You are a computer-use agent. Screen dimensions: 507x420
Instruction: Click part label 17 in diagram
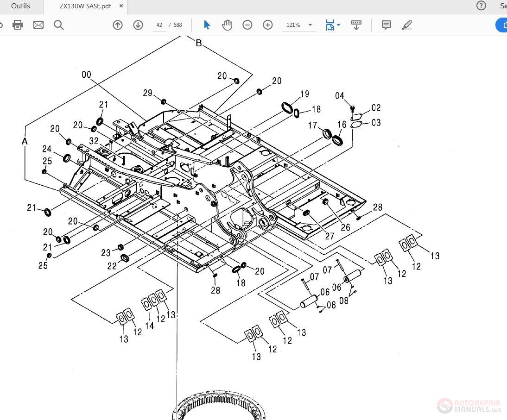click(x=313, y=125)
